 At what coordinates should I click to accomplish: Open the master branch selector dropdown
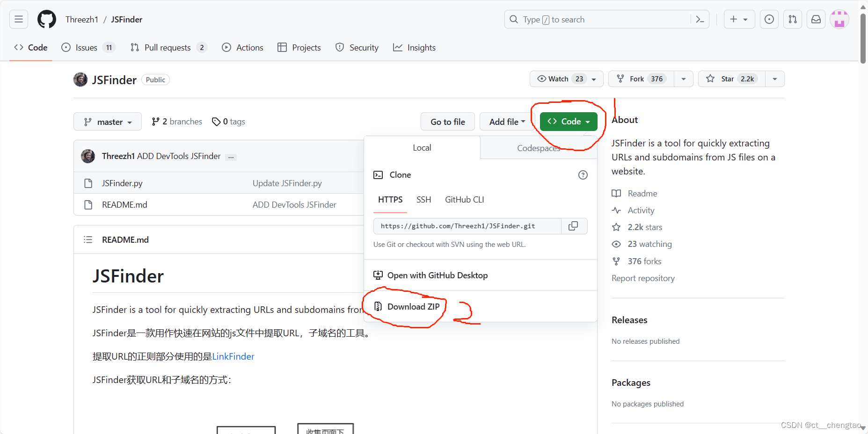[108, 122]
